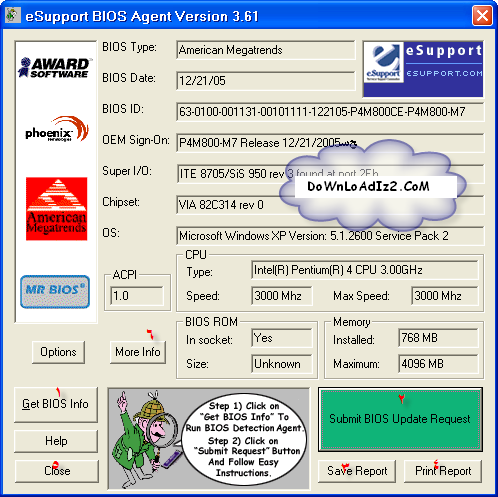Click the 'In socket:' label
Viewport: 498px width, 497px height.
(x=209, y=340)
